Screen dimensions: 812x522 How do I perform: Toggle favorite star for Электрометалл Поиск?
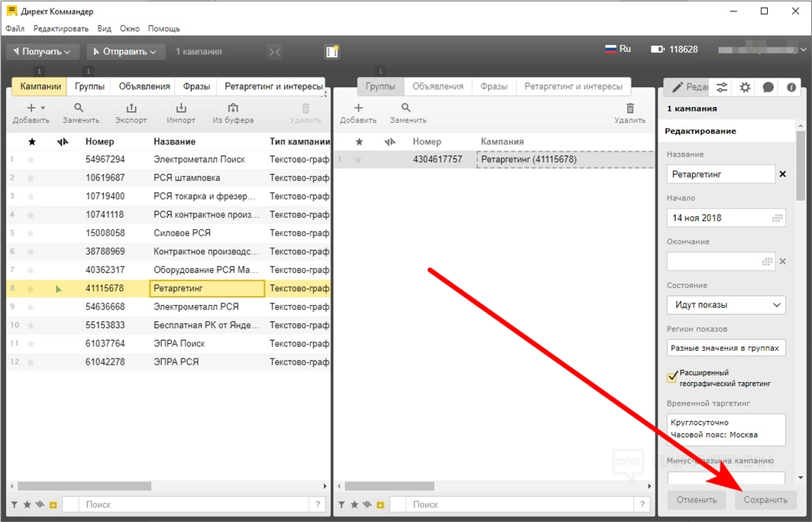tap(31, 160)
